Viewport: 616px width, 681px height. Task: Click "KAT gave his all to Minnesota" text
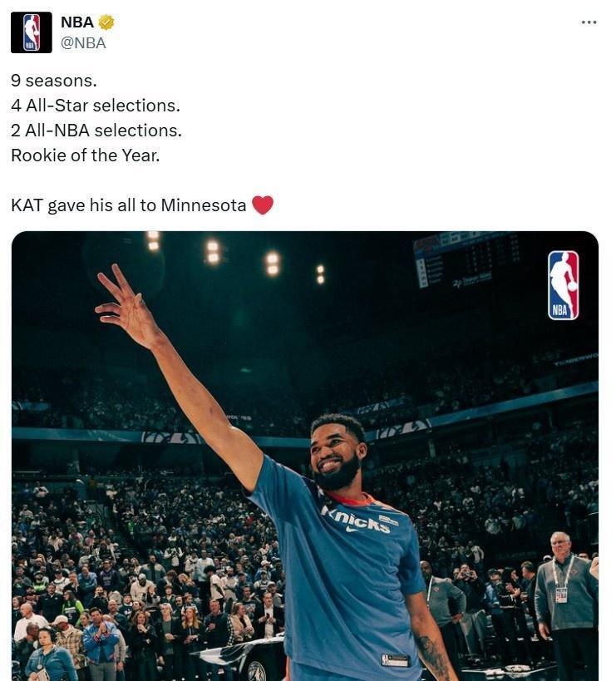(x=129, y=205)
